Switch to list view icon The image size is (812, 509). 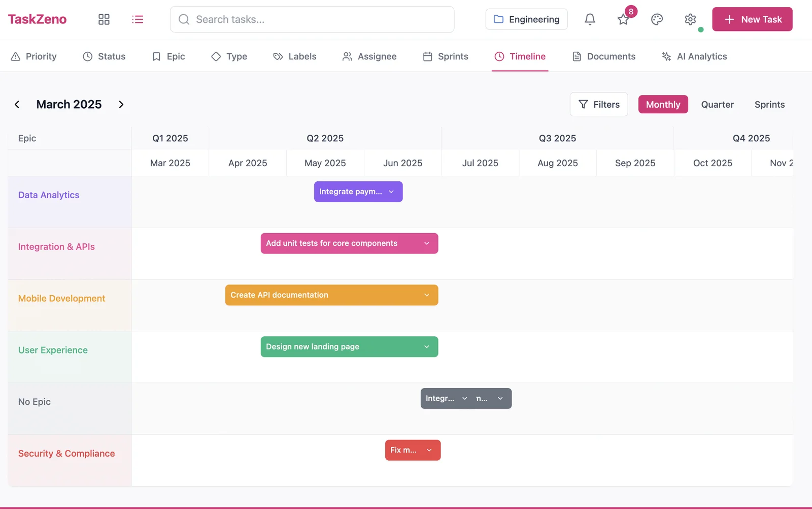click(138, 19)
